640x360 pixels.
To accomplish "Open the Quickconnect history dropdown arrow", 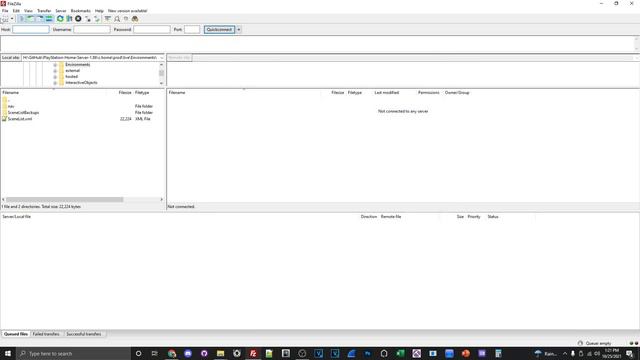I will pos(239,29).
